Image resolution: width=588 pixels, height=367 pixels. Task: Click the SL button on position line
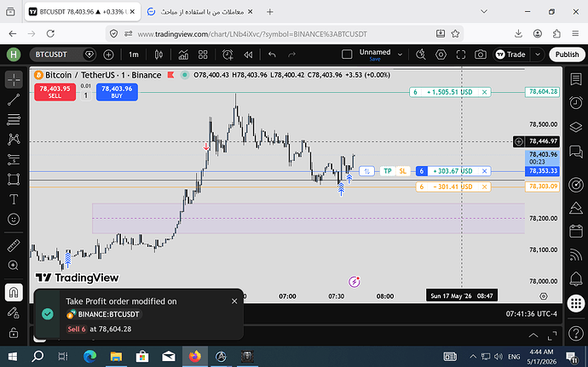(403, 171)
